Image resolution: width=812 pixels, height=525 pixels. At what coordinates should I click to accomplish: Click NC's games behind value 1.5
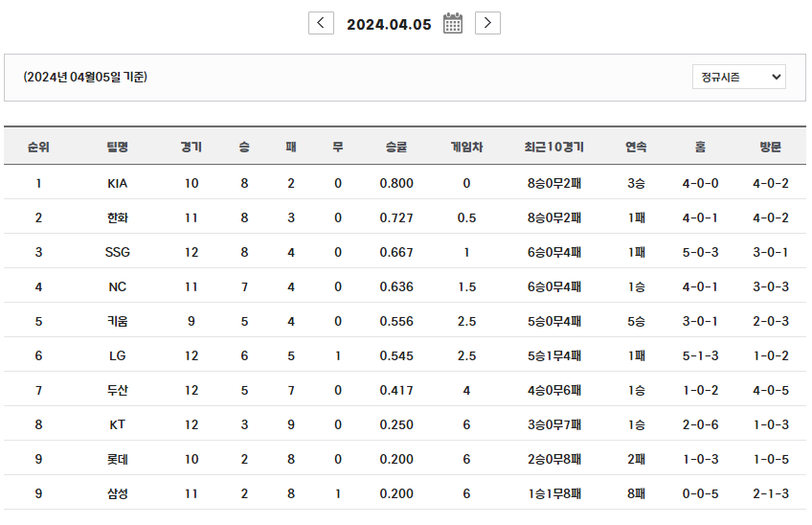pyautogui.click(x=466, y=287)
